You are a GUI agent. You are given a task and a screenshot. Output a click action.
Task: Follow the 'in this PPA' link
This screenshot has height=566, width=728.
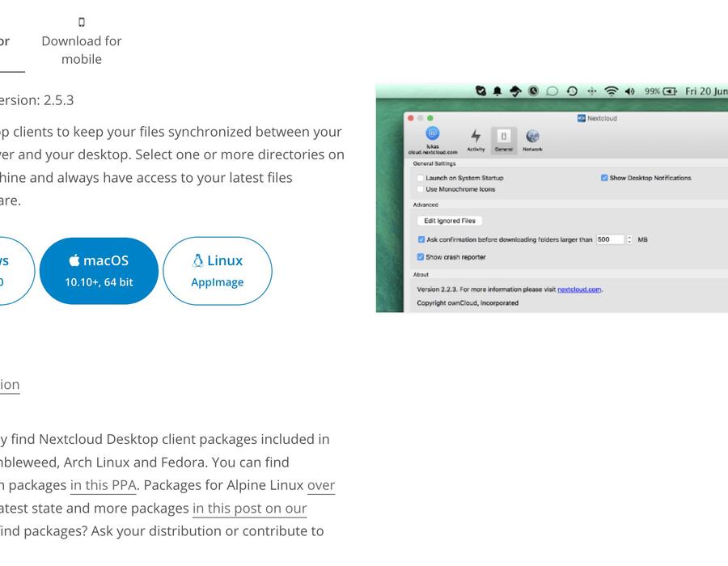point(103,485)
